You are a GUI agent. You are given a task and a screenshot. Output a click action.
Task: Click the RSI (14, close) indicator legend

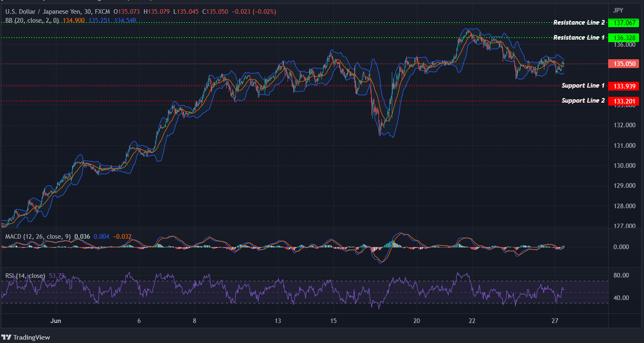25,275
